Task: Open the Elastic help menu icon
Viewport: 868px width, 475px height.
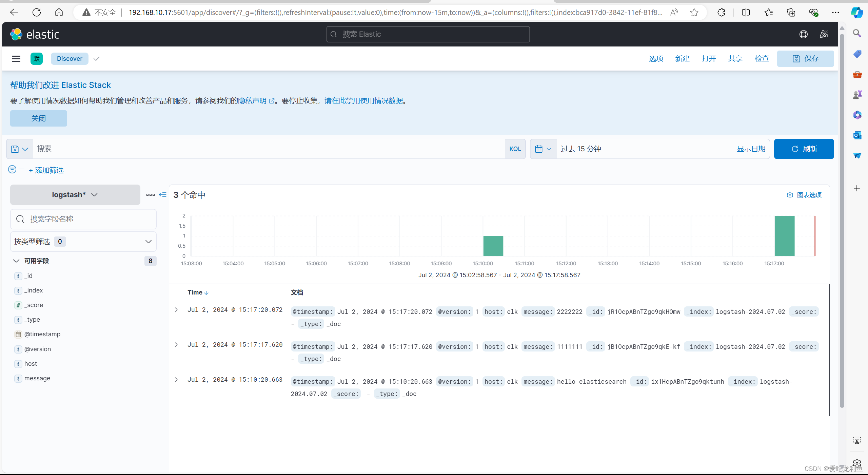Action: coord(803,34)
